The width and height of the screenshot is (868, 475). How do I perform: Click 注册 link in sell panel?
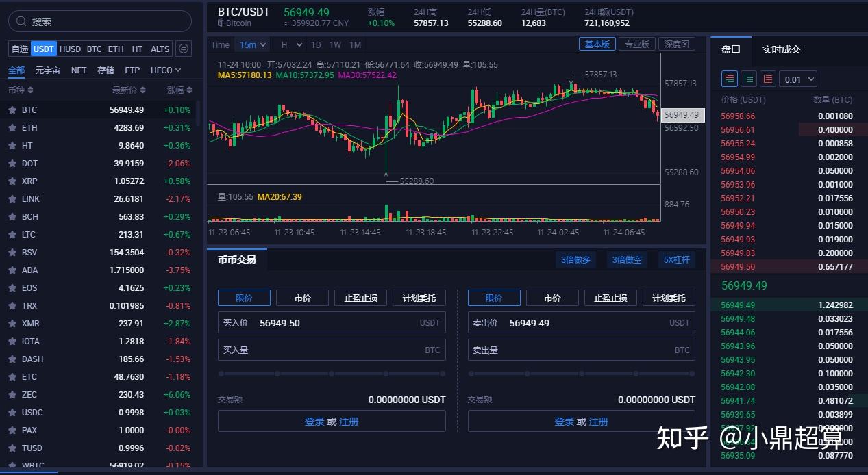599,422
